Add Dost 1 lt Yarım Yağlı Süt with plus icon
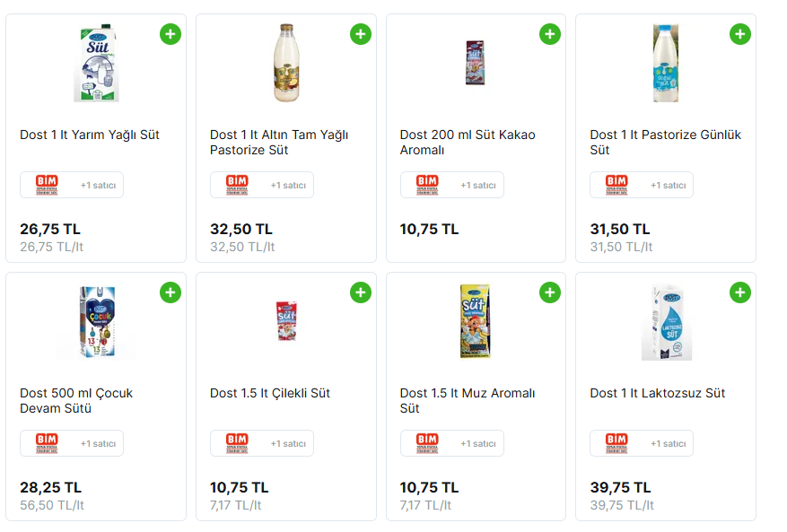The image size is (787, 532). point(171,34)
